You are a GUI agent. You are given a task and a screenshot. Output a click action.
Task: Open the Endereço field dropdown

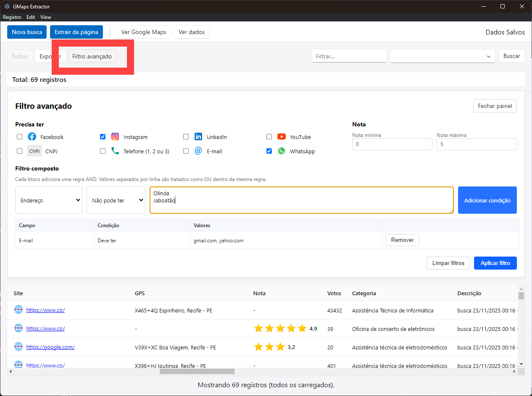[x=49, y=200]
